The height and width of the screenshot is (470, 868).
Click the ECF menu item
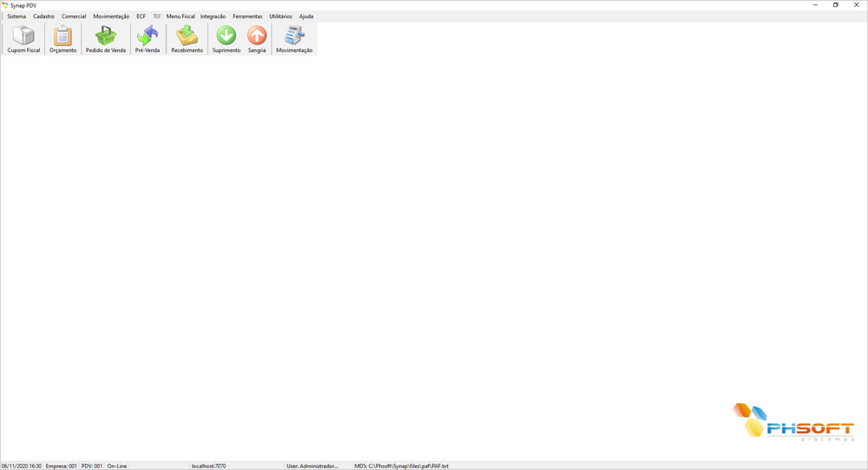pos(141,16)
